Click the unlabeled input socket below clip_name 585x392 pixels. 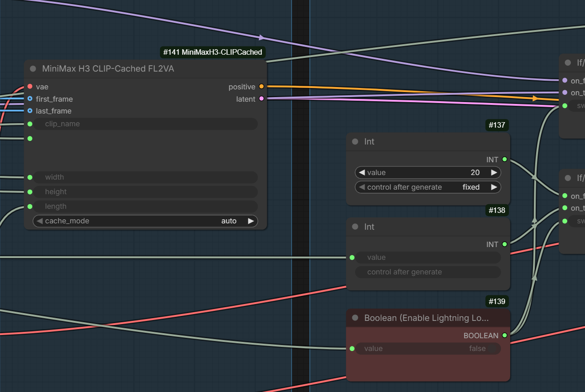point(30,139)
